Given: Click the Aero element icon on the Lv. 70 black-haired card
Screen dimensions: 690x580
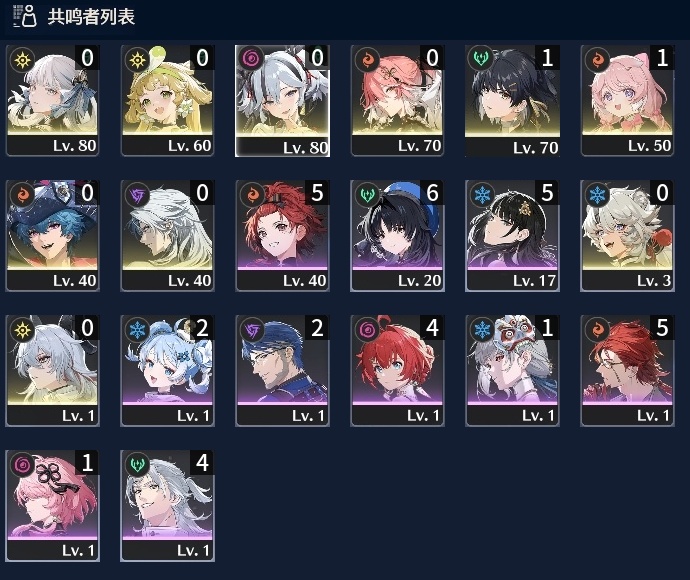Looking at the screenshot, I should 481,59.
